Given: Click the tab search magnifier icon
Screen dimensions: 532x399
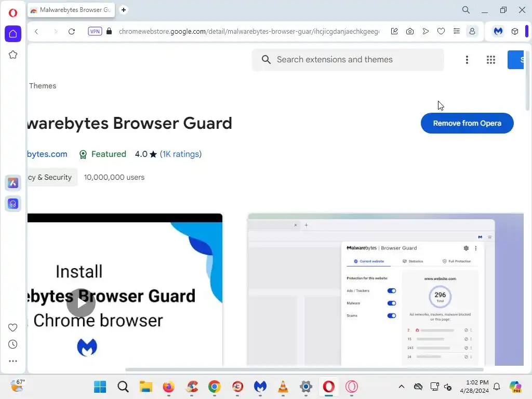Looking at the screenshot, I should coord(466,10).
